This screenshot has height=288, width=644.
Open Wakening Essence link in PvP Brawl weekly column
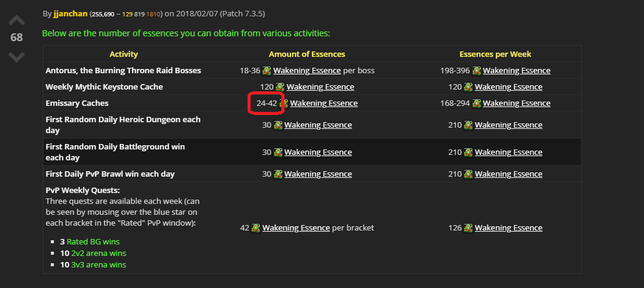point(508,174)
